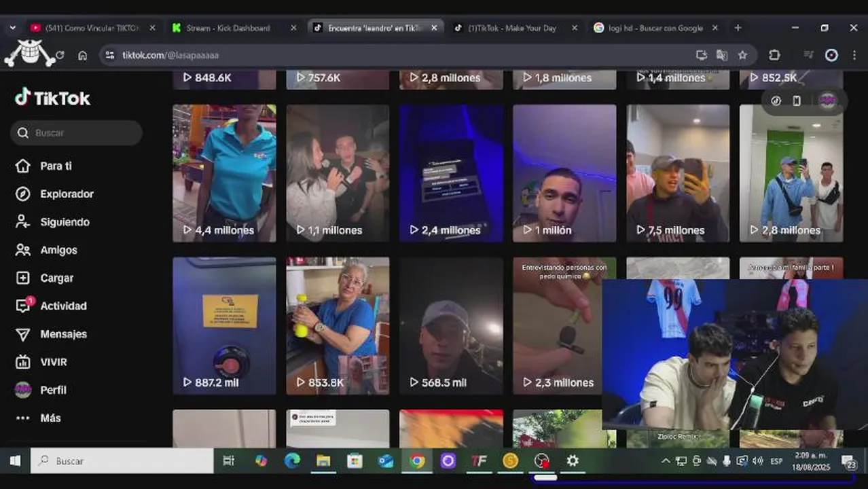This screenshot has width=868, height=489.
Task: Toggle the microphone tray icon
Action: tap(726, 461)
